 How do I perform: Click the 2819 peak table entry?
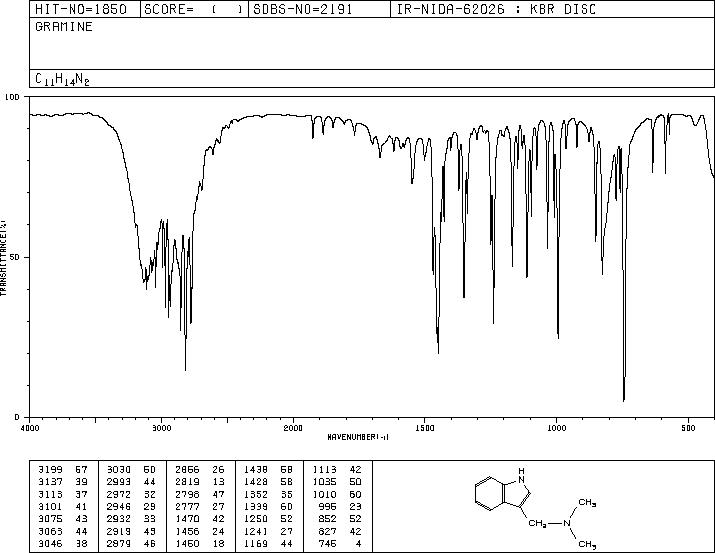(200, 482)
